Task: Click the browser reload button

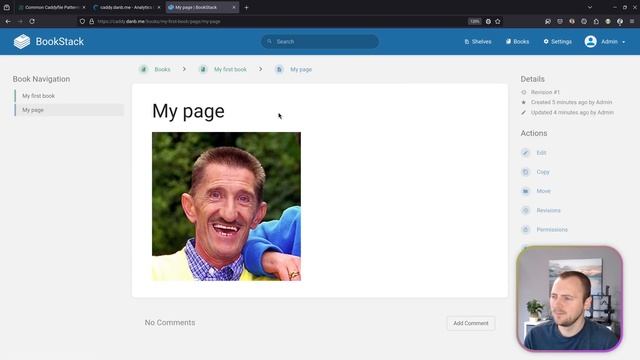Action: click(x=32, y=21)
